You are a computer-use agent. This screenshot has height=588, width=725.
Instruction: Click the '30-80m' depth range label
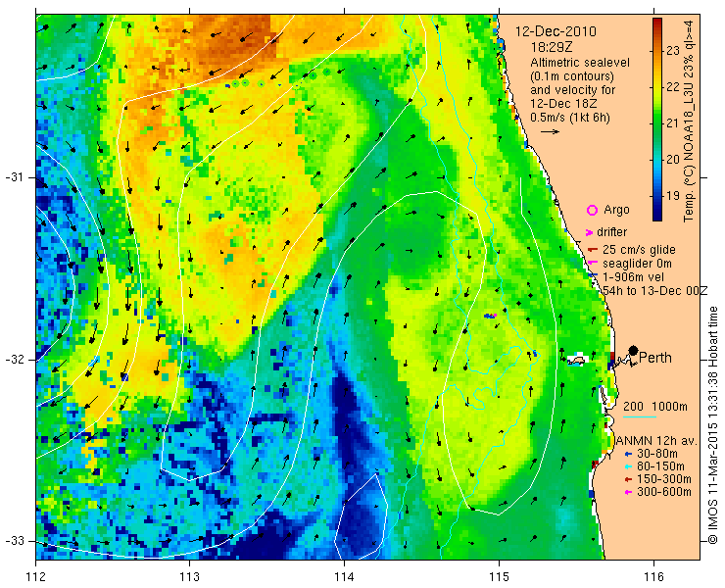(657, 454)
